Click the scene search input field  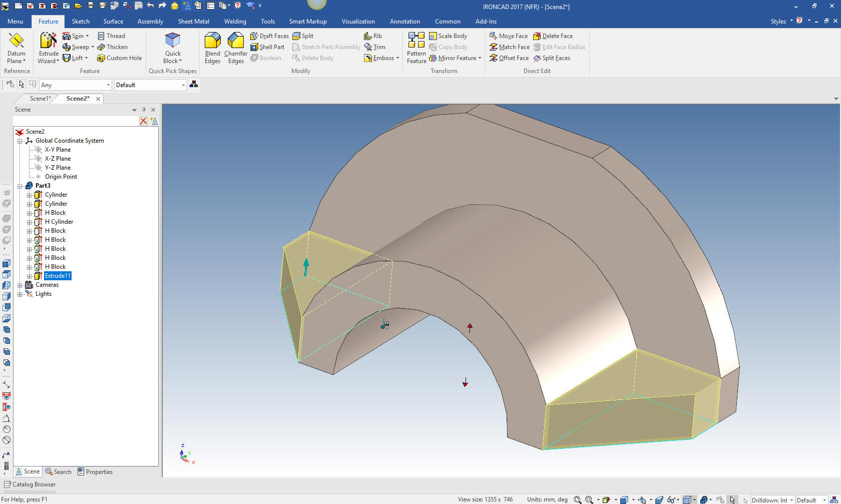click(75, 121)
